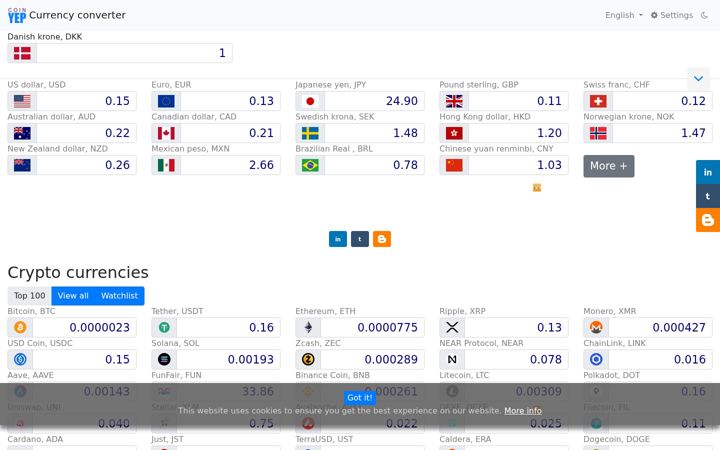The height and width of the screenshot is (450, 720).
Task: Open the English language dropdown
Action: pyautogui.click(x=624, y=15)
